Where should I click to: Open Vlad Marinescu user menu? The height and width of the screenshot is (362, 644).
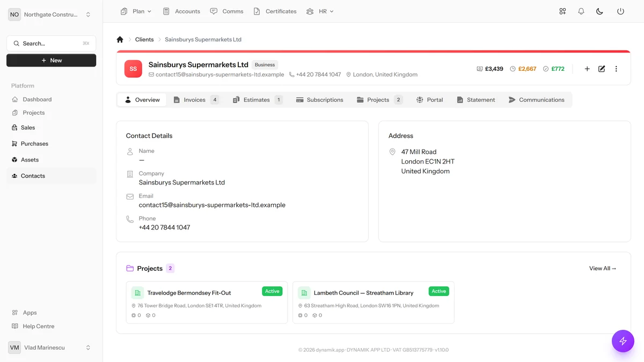pos(51,348)
